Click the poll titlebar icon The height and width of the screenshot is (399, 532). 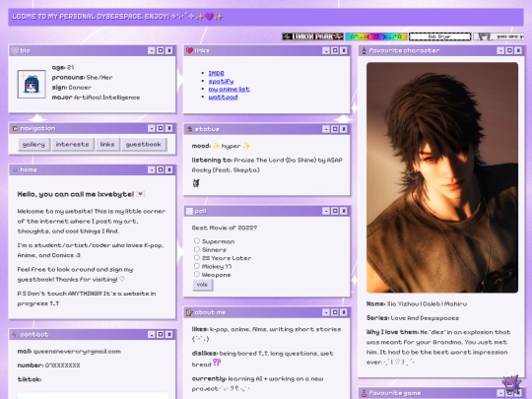coord(190,211)
